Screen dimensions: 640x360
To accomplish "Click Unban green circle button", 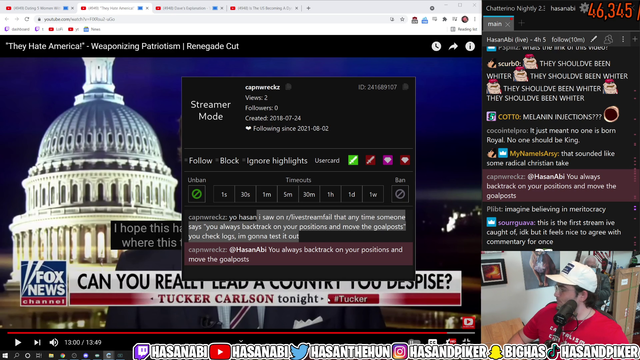I will 197,194.
